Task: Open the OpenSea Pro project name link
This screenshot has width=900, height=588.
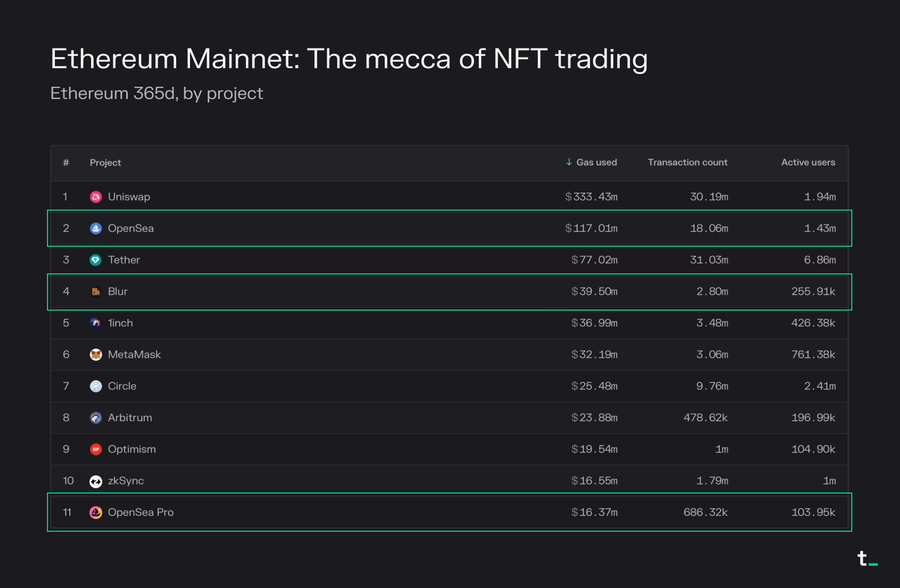Action: click(141, 512)
